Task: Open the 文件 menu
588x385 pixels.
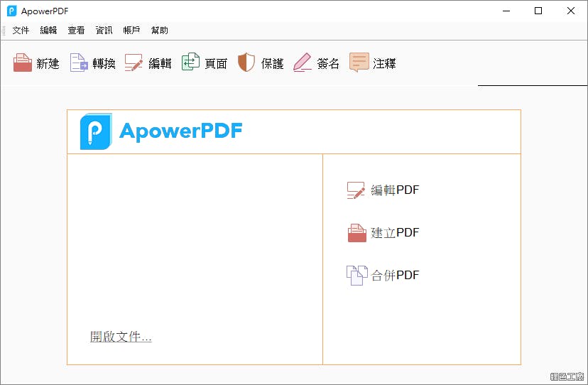Action: (x=21, y=31)
